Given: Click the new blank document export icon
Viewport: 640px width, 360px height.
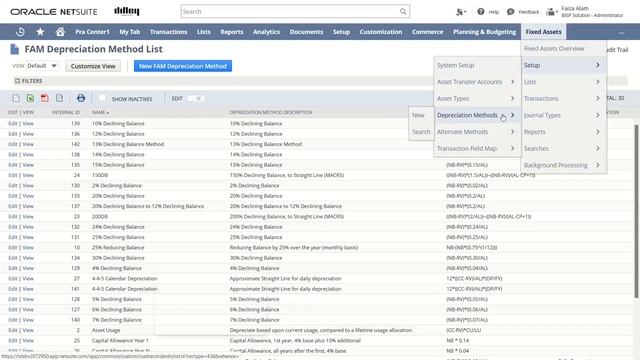Looking at the screenshot, I should pos(16,98).
